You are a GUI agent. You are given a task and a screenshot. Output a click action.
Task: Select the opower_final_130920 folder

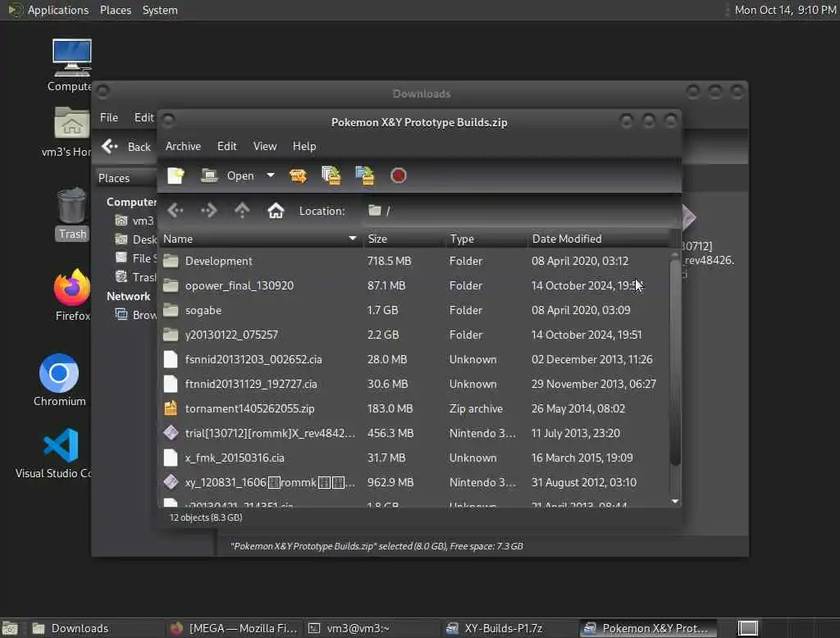pyautogui.click(x=414, y=285)
